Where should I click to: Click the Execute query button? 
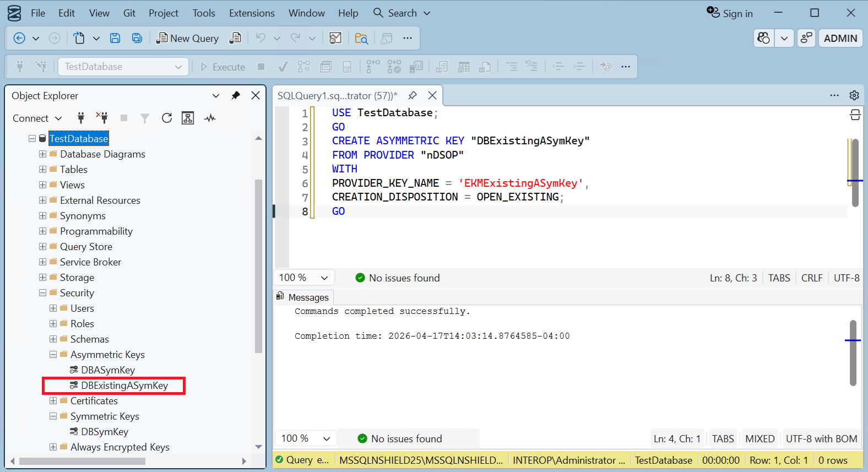[x=223, y=67]
